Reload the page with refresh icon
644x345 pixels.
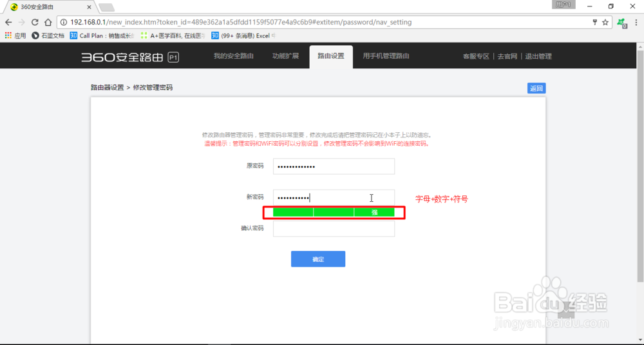[35, 22]
